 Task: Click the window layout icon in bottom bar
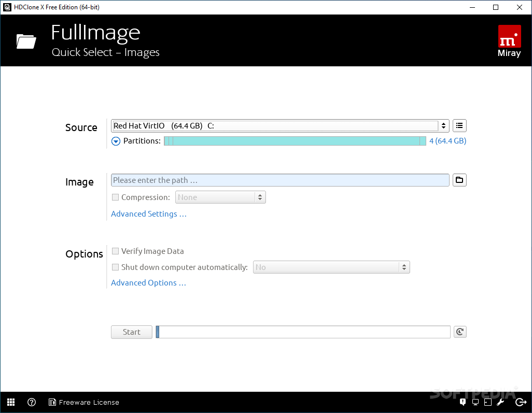tap(488, 402)
